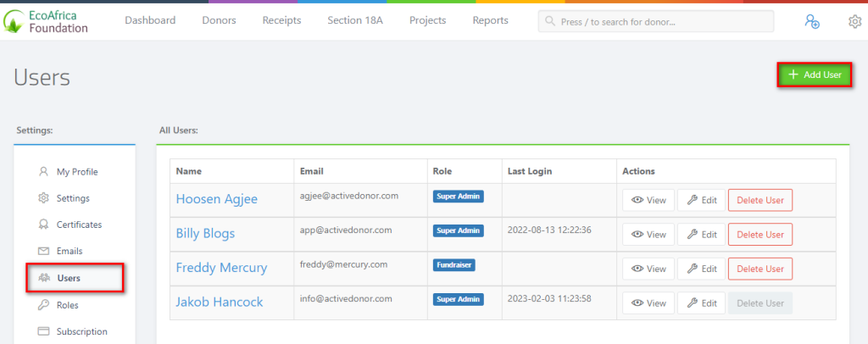868x344 pixels.
Task: Open My Profile in settings sidebar
Action: pos(77,172)
